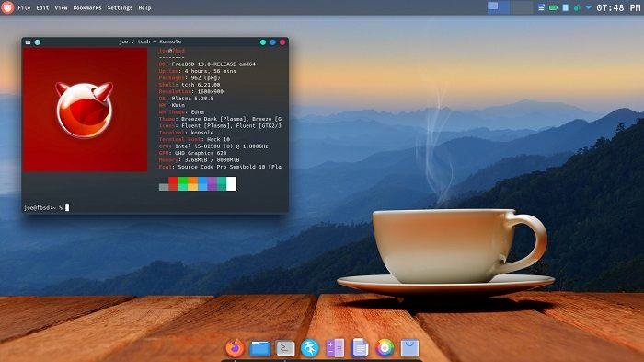Click the green battery icon in the system tray
Viewport: 644px width, 362px height.
553,7
